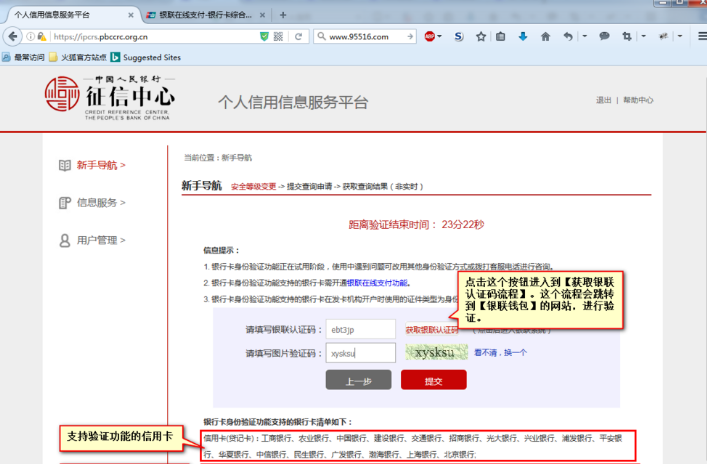Click the 退出 logout link
This screenshot has width=707, height=464.
[x=603, y=100]
